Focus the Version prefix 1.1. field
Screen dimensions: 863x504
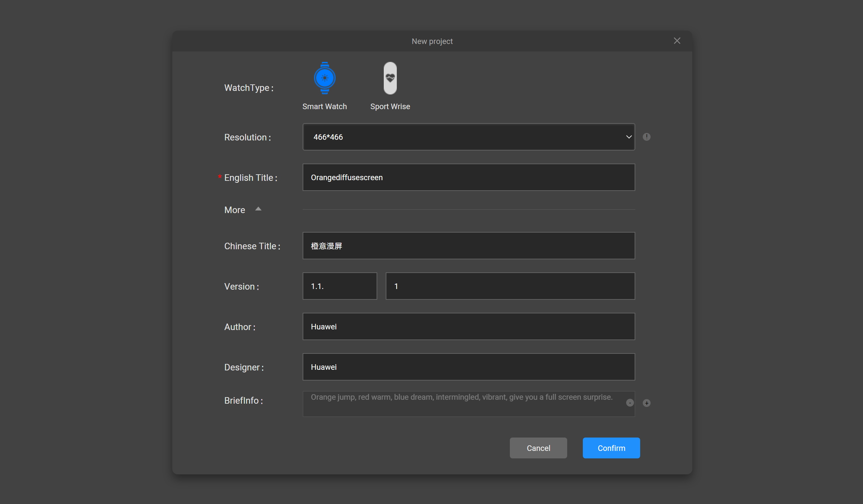pyautogui.click(x=339, y=286)
